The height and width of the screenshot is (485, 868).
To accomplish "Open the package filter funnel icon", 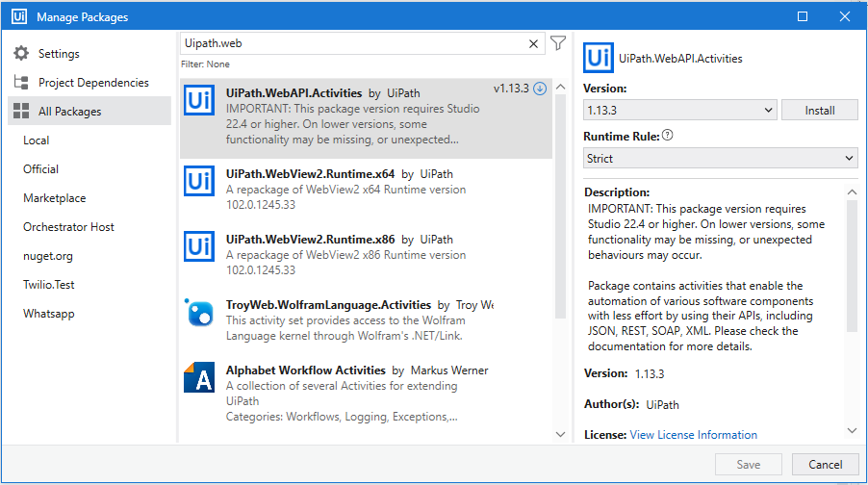I will tap(558, 43).
